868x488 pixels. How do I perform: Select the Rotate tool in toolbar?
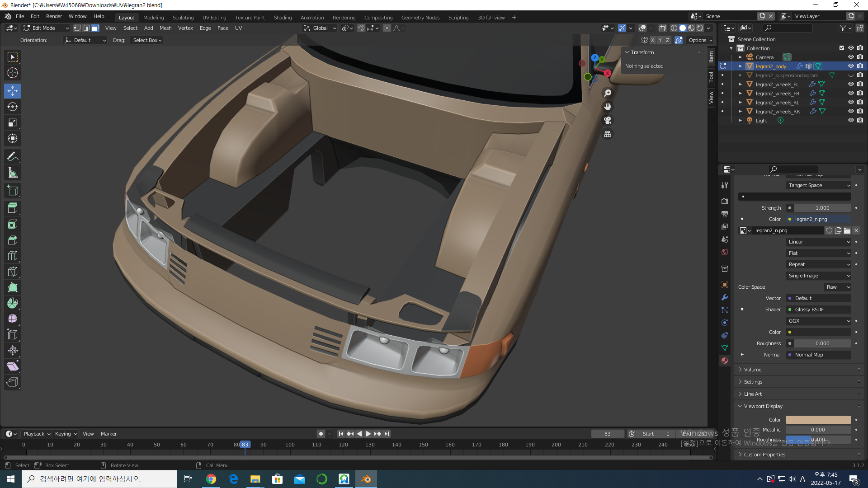13,107
